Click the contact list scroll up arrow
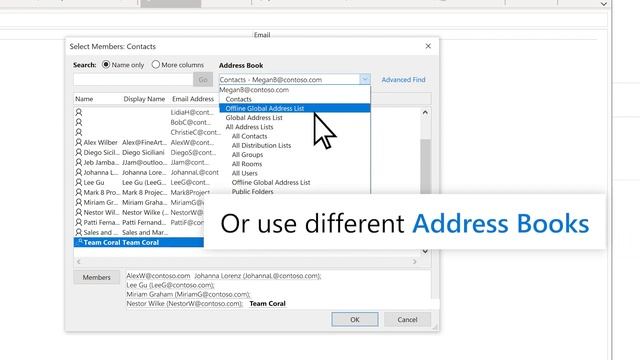Image resolution: width=640 pixels, height=360 pixels. 425,112
